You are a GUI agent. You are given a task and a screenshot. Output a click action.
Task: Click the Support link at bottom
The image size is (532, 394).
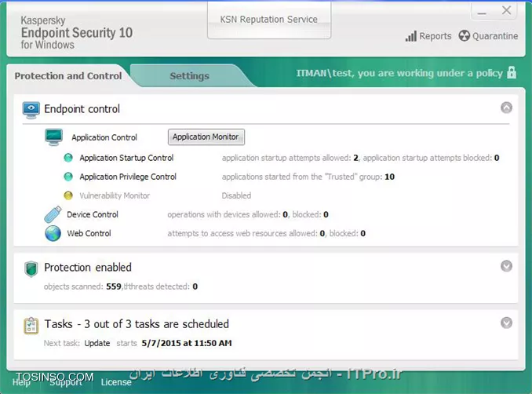[66, 382]
